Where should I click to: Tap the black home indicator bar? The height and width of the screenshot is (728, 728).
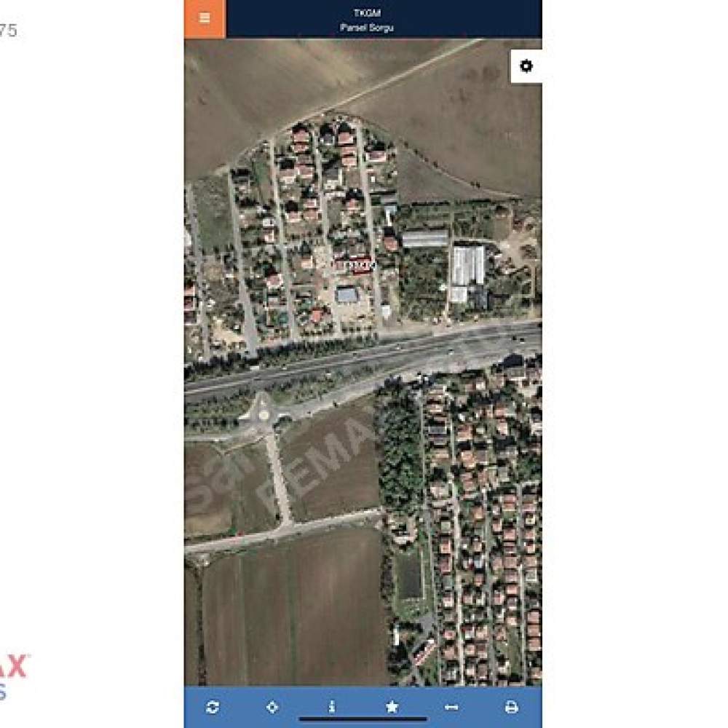click(363, 719)
